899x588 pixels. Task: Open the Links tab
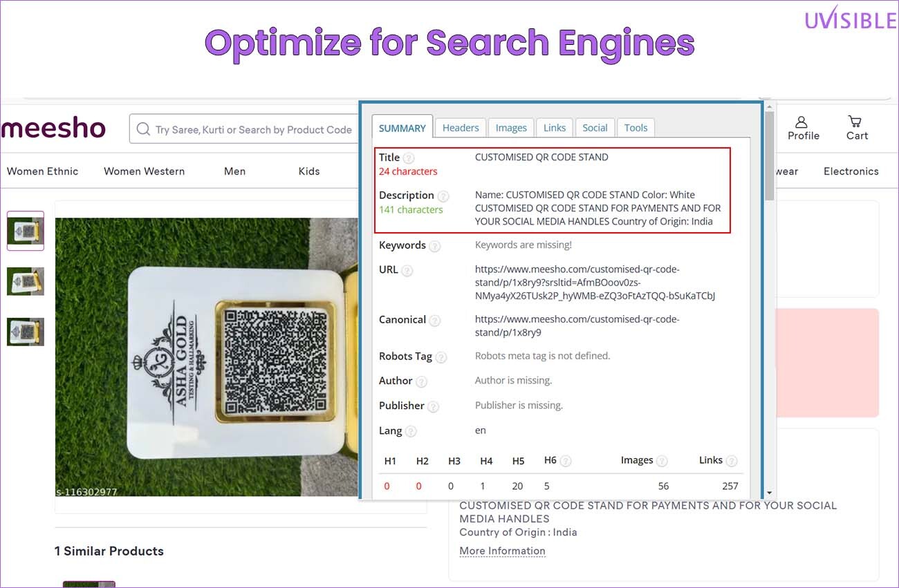[x=555, y=128]
